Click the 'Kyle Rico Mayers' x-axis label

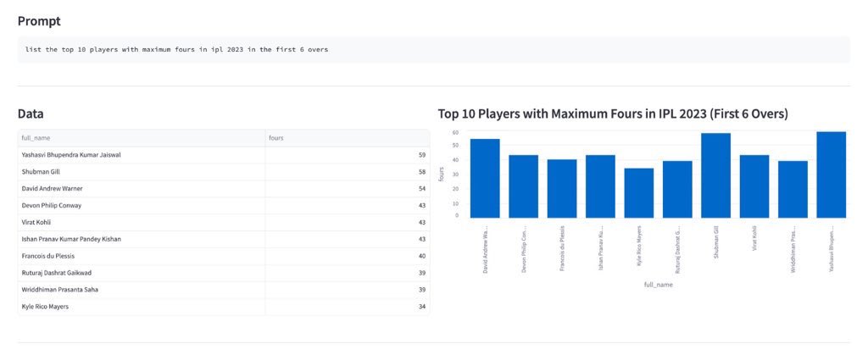[639, 247]
